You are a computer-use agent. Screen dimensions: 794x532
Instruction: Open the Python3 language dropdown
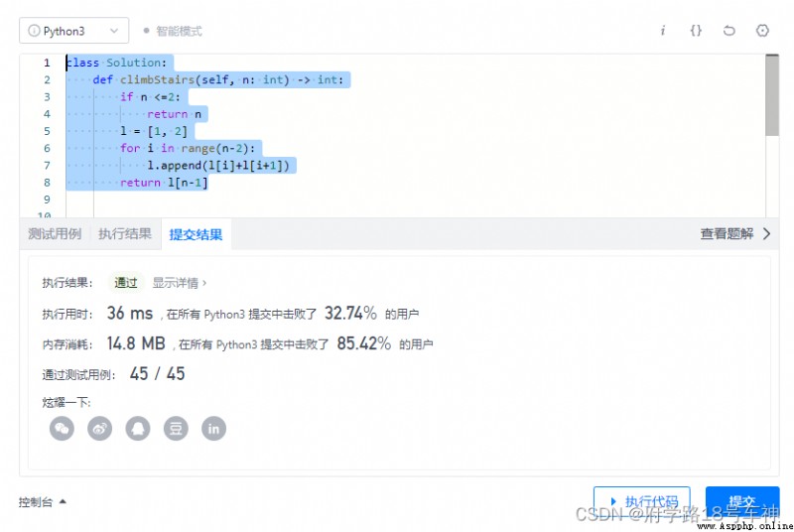point(73,31)
